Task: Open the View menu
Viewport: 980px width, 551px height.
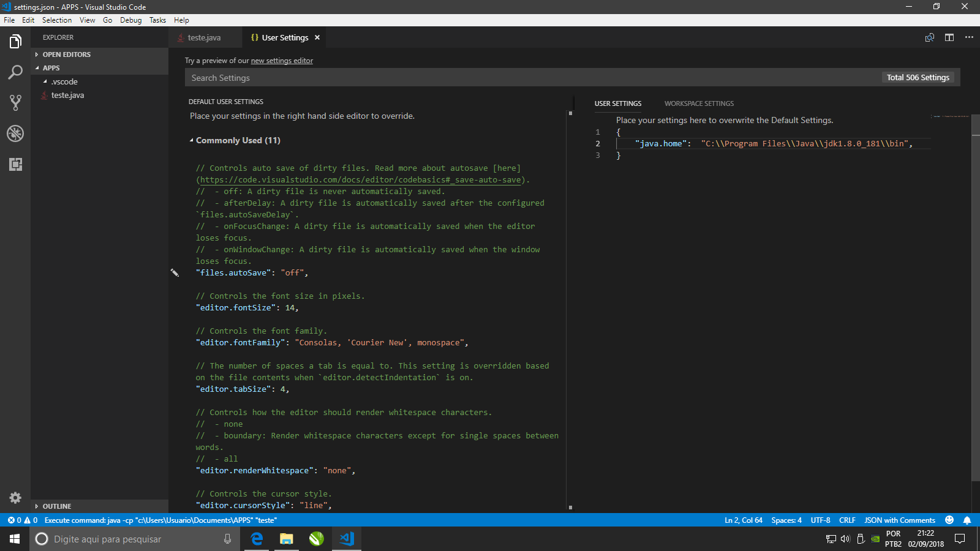Action: (x=88, y=20)
